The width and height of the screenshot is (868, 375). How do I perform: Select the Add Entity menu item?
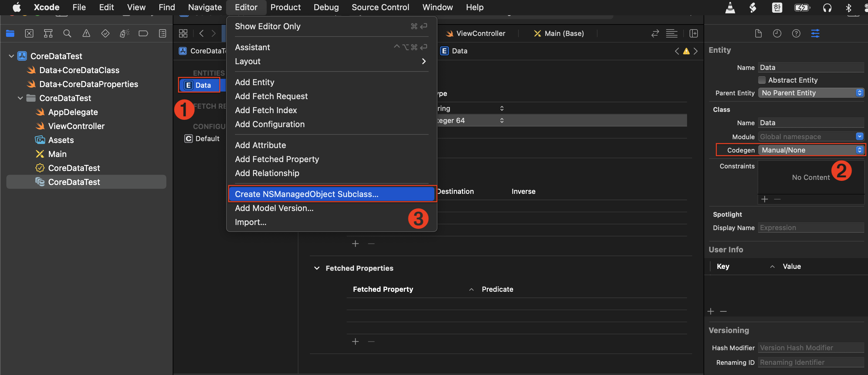(254, 82)
